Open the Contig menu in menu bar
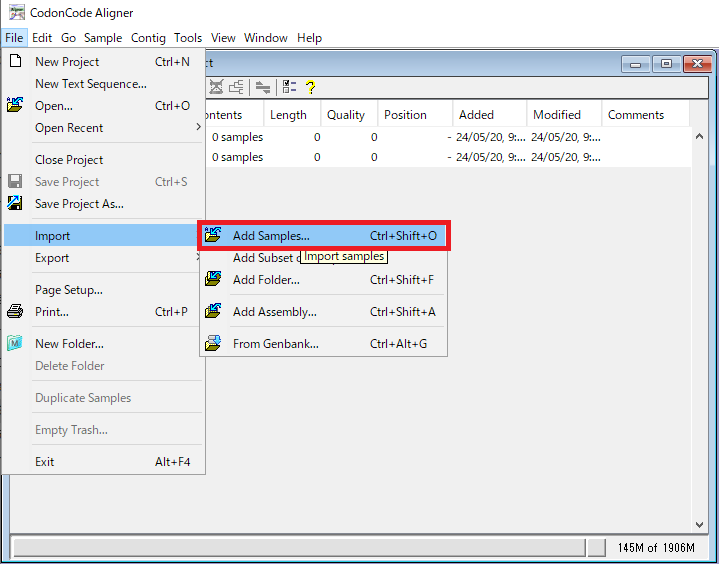The height and width of the screenshot is (564, 719). [148, 38]
